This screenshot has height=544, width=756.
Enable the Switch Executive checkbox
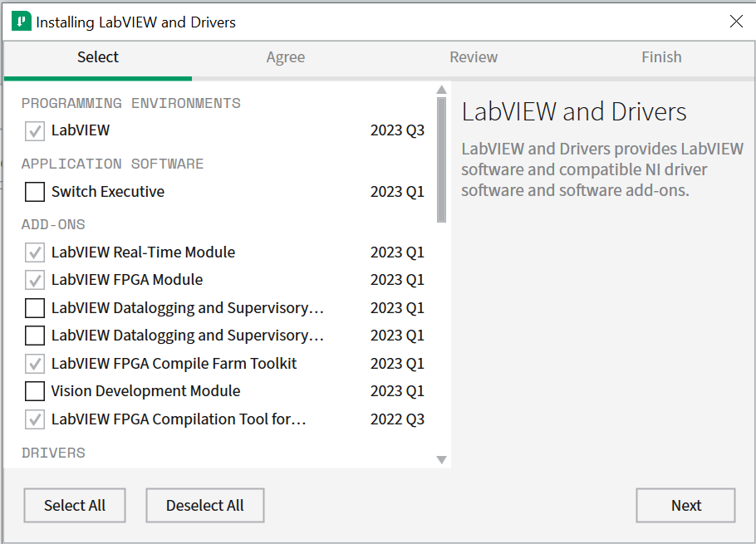[x=34, y=192]
